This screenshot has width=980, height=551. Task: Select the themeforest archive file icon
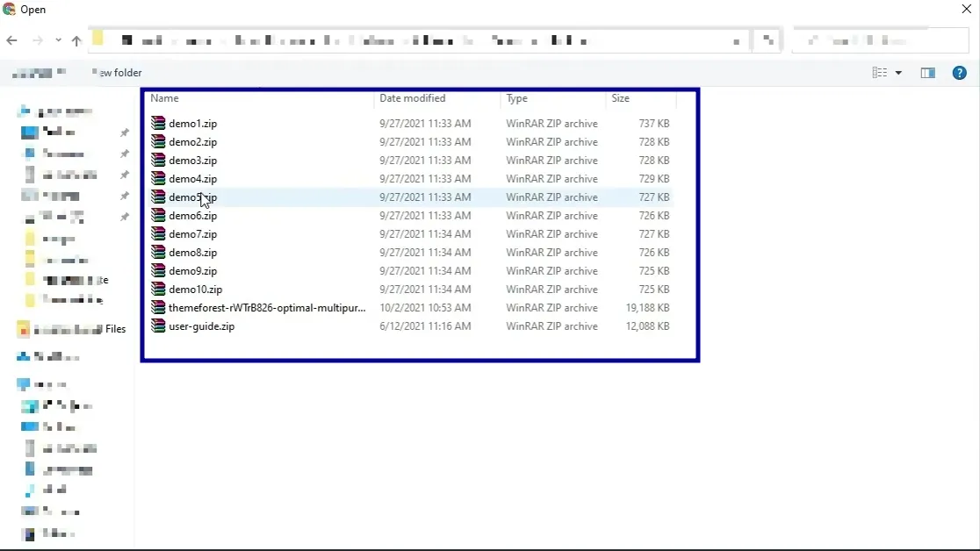pyautogui.click(x=158, y=307)
